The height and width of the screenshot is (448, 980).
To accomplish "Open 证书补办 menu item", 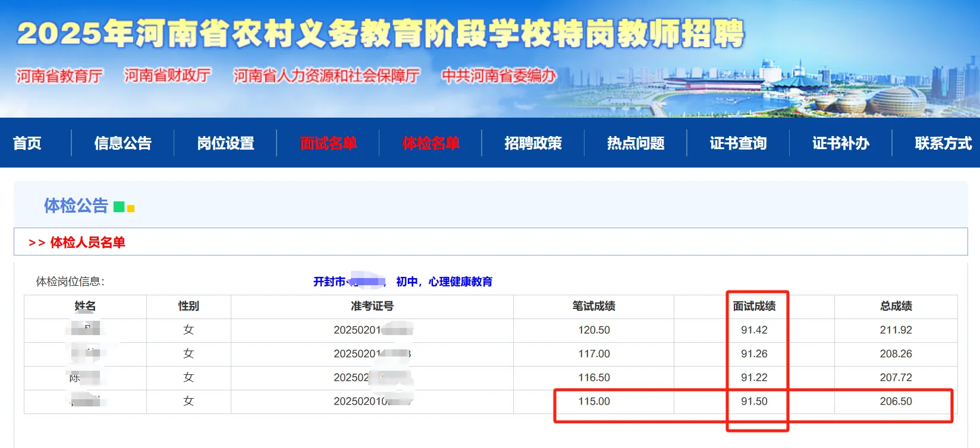I will coord(841,143).
